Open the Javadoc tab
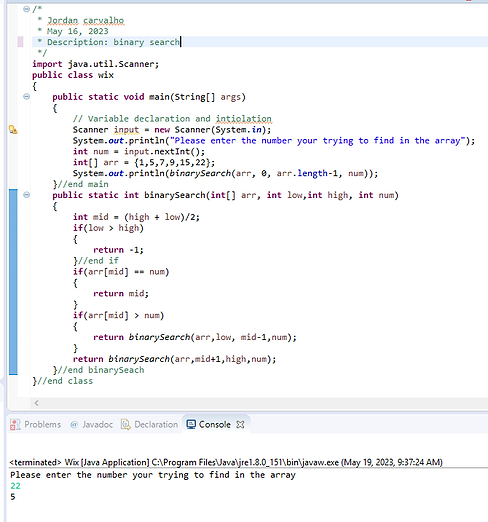 point(91,424)
